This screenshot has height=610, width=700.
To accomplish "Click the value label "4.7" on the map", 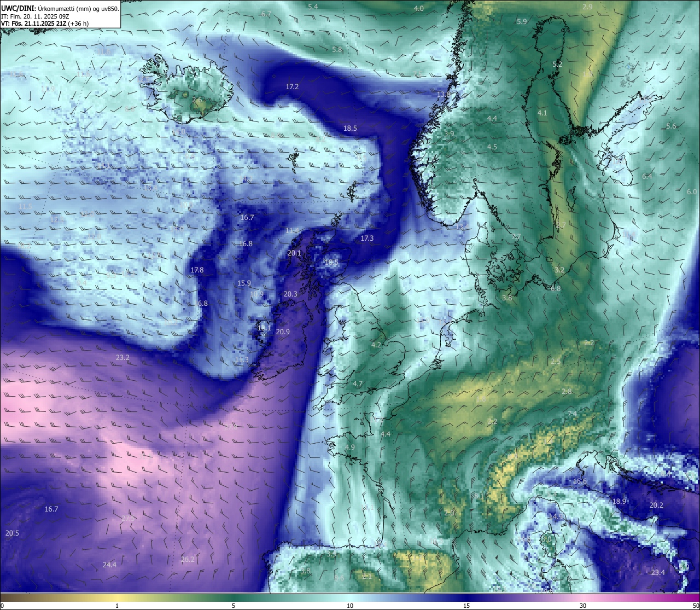I will [x=358, y=385].
